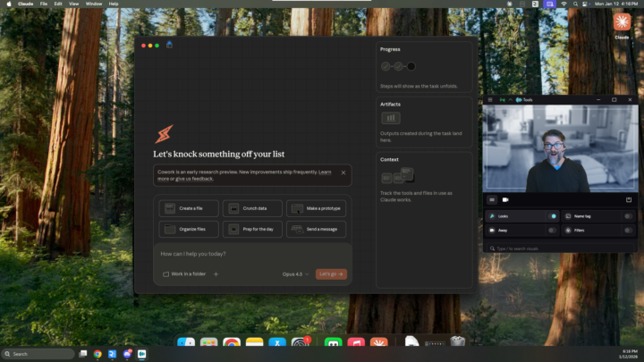Open the Window menu
The image size is (644, 362).
pos(94,4)
